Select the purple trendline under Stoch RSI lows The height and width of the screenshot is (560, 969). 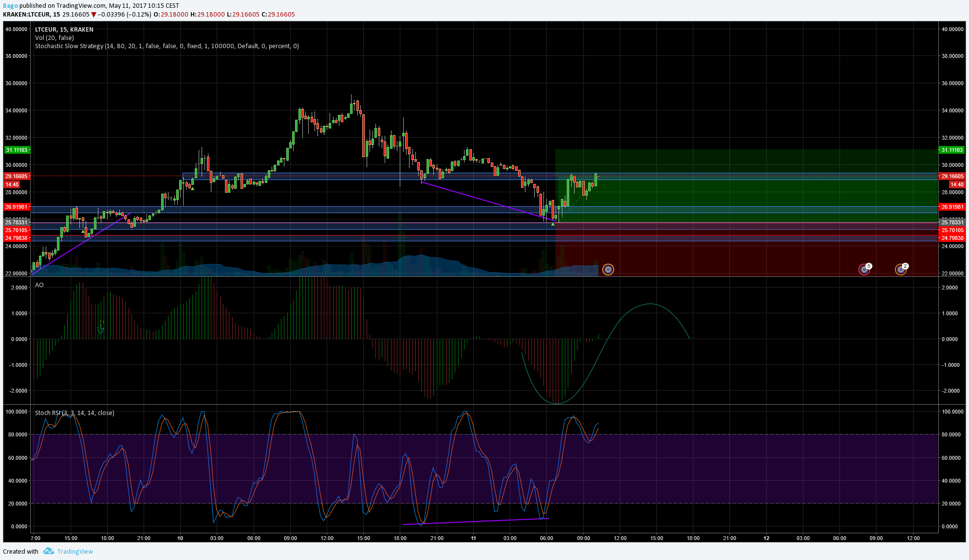pyautogui.click(x=476, y=522)
